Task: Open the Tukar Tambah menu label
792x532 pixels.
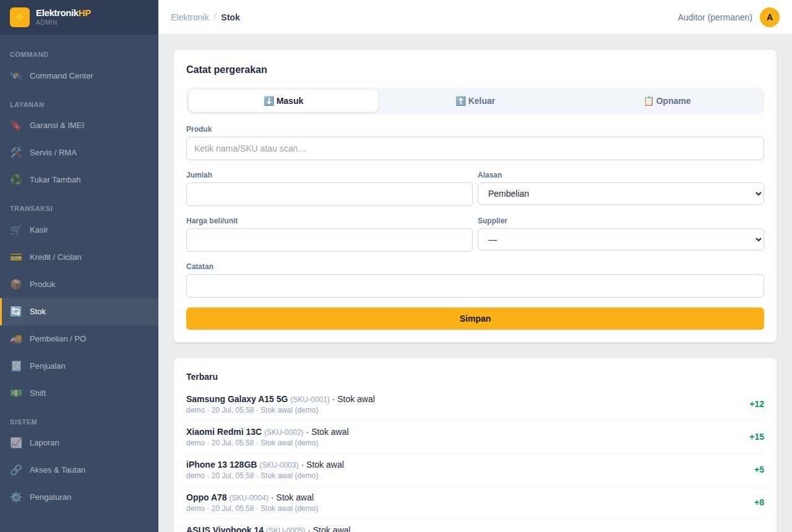Action: (55, 180)
